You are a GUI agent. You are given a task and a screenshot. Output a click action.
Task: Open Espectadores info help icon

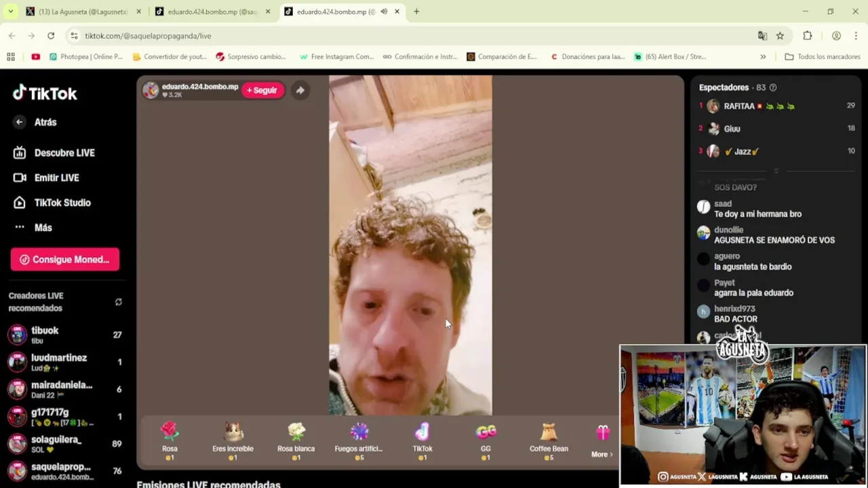[x=773, y=87]
